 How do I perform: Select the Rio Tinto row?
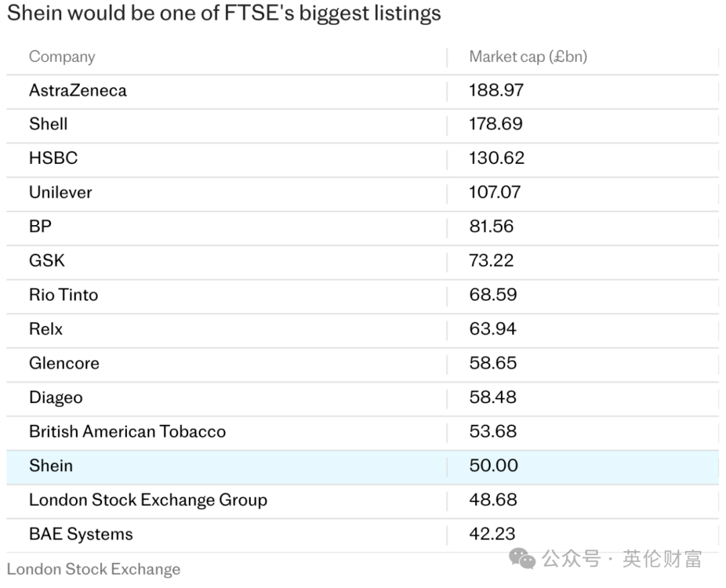[x=362, y=296]
